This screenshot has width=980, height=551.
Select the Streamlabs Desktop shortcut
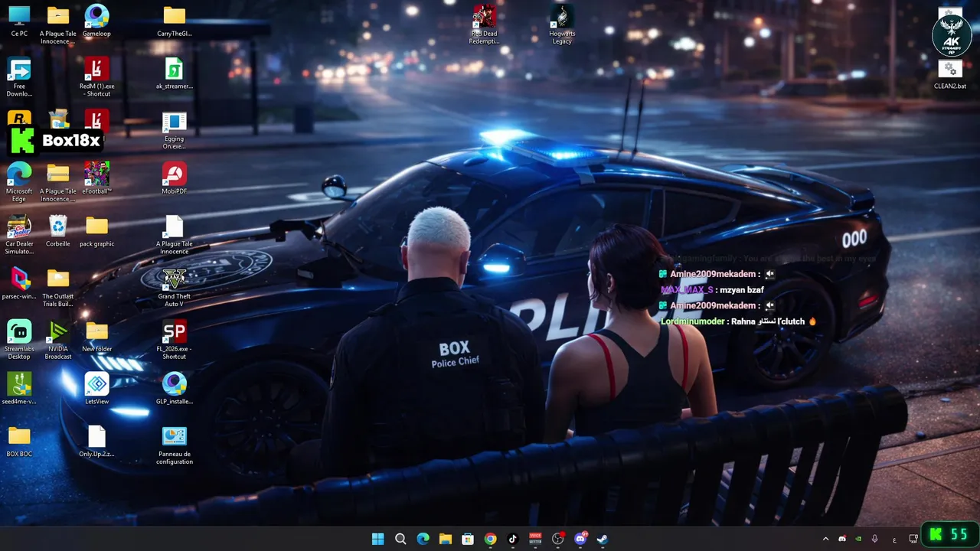19,340
